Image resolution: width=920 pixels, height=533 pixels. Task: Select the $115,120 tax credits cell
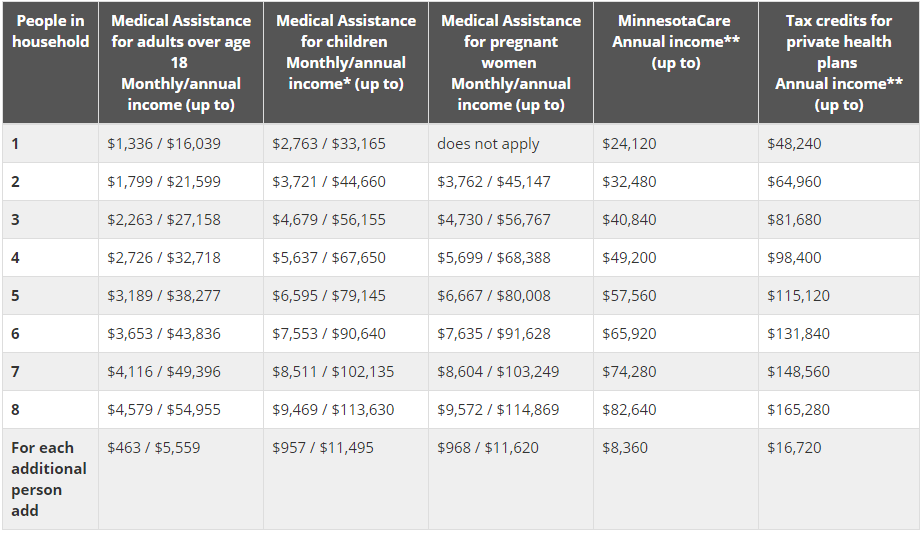point(798,296)
